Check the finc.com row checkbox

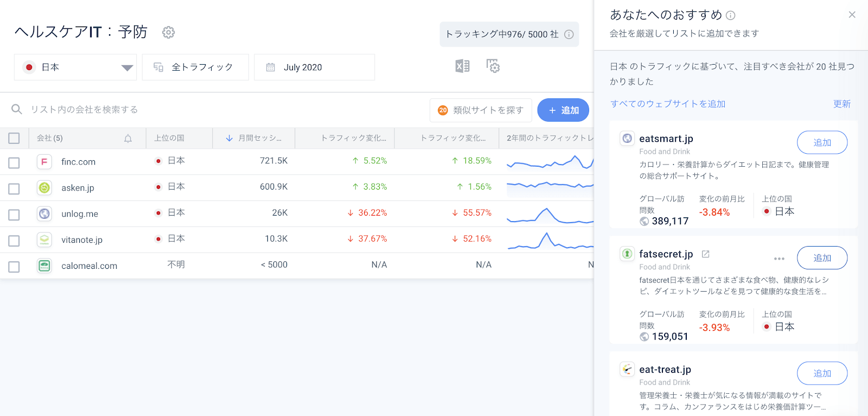(x=14, y=163)
